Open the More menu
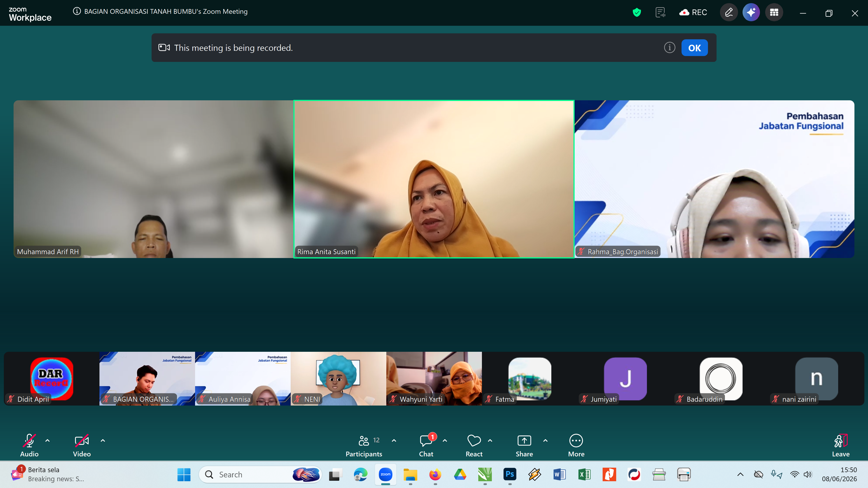Viewport: 868px width, 488px height. point(576,445)
